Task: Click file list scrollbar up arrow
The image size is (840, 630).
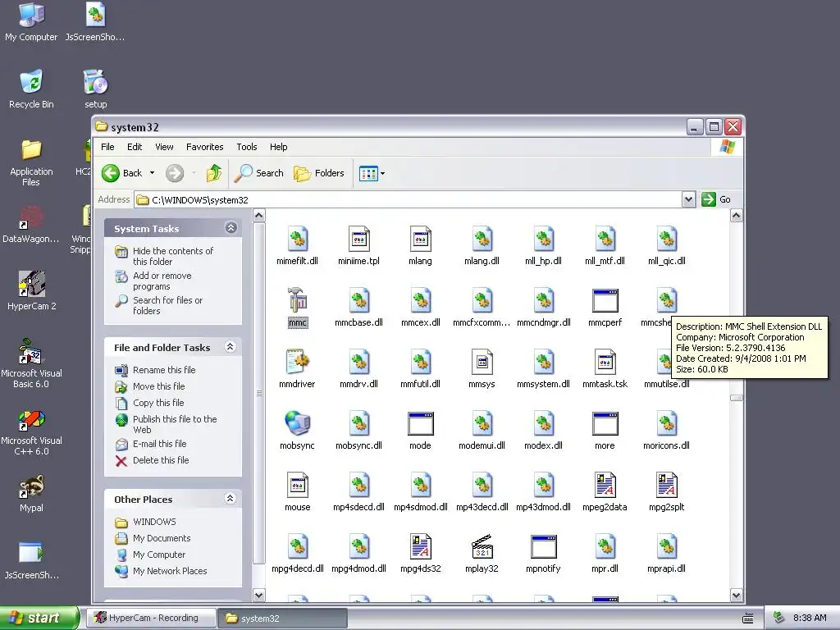Action: [736, 216]
